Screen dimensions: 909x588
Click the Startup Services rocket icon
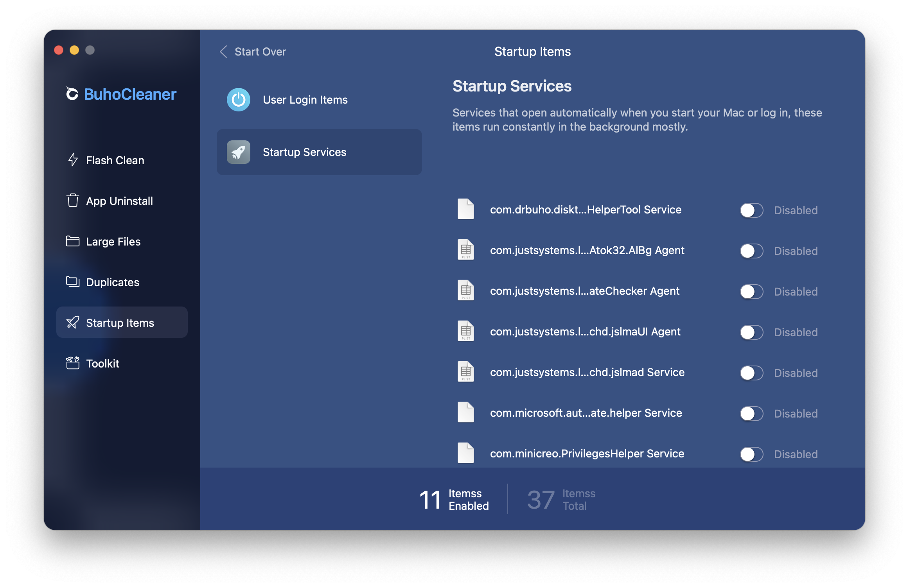pos(239,152)
